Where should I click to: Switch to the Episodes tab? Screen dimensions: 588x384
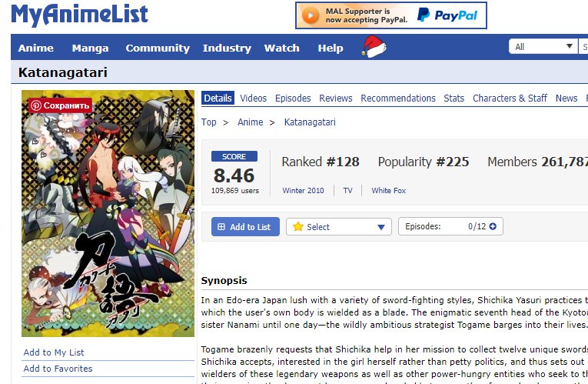point(293,98)
